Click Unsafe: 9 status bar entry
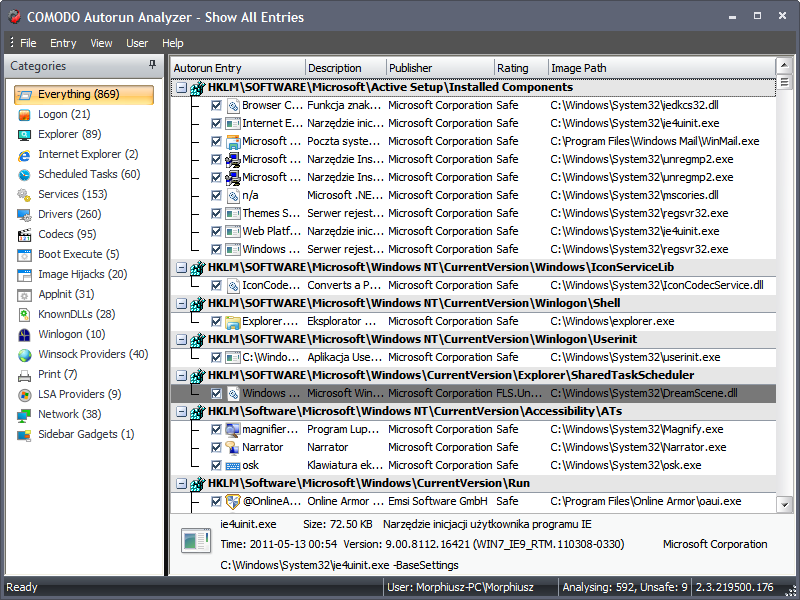This screenshot has height=600, width=800. (663, 587)
